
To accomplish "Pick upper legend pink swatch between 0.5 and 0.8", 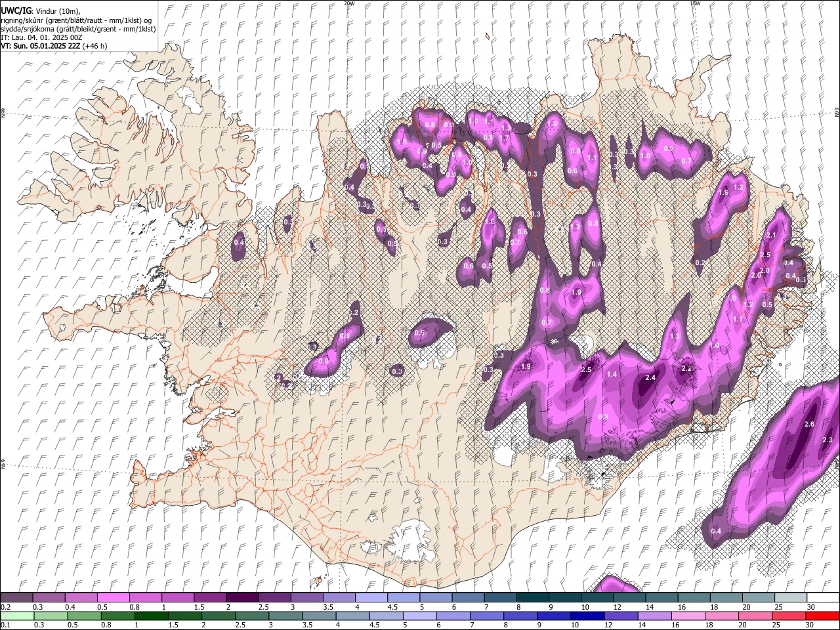I will tap(113, 598).
